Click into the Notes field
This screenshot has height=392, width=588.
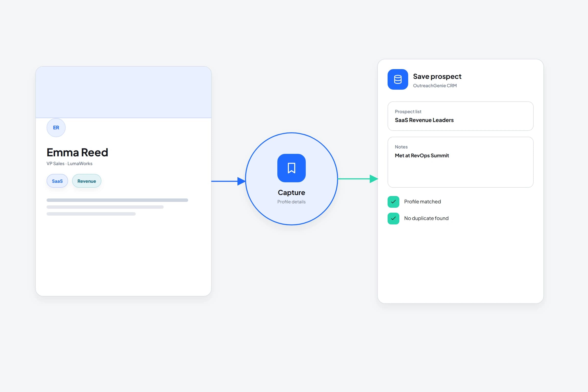[460, 162]
